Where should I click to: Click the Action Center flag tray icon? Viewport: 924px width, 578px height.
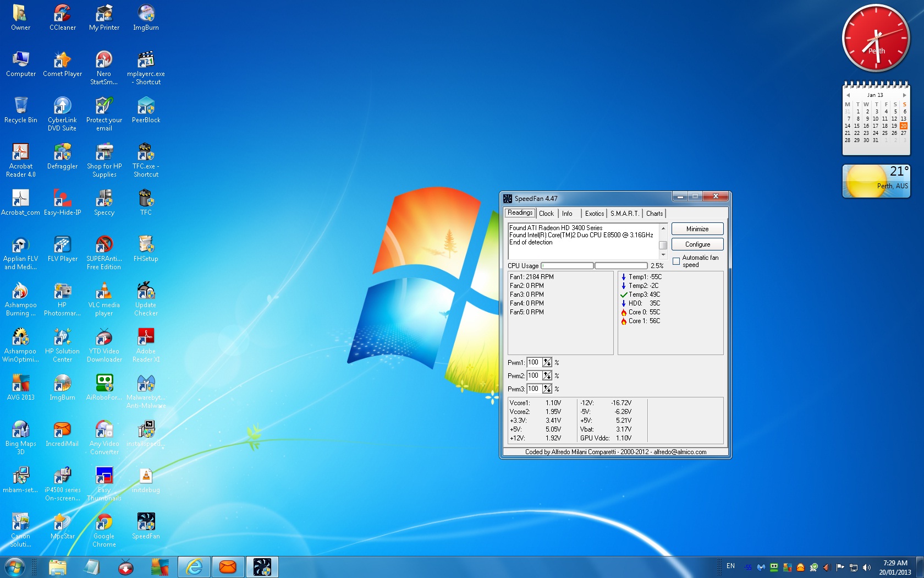coord(840,567)
